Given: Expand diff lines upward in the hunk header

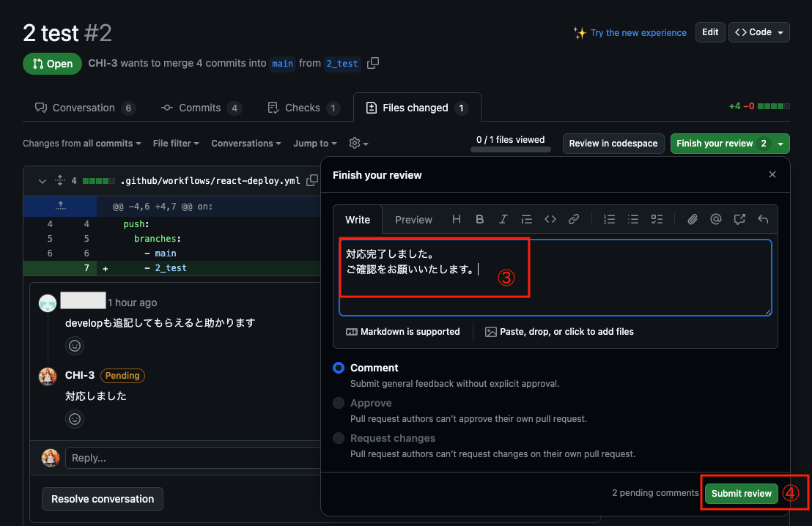Looking at the screenshot, I should pyautogui.click(x=61, y=206).
